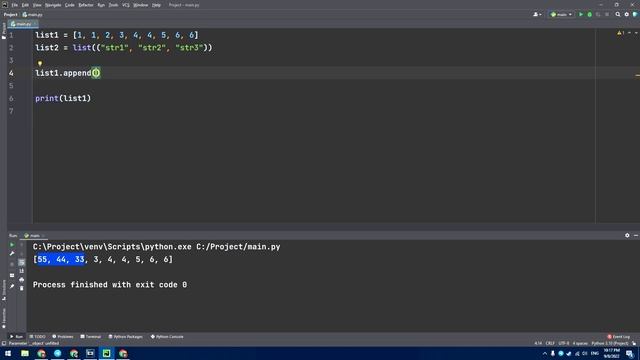The height and width of the screenshot is (360, 640).
Task: Open the Python Packages tool window tab
Action: (x=126, y=337)
